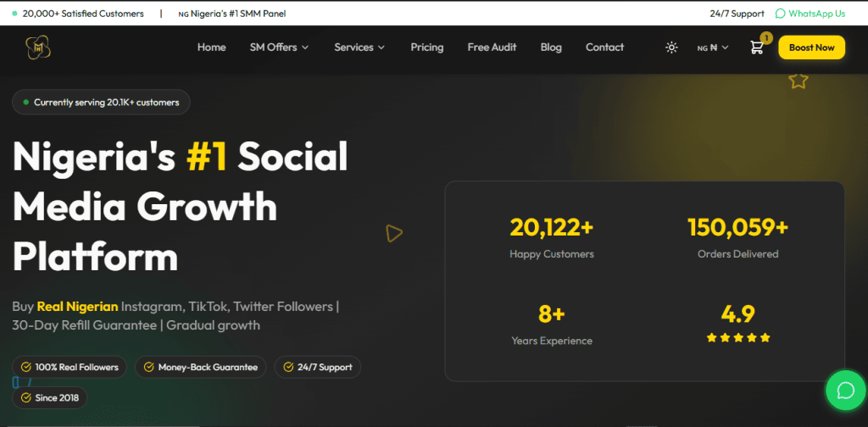Click the cart item count badge

(x=766, y=38)
